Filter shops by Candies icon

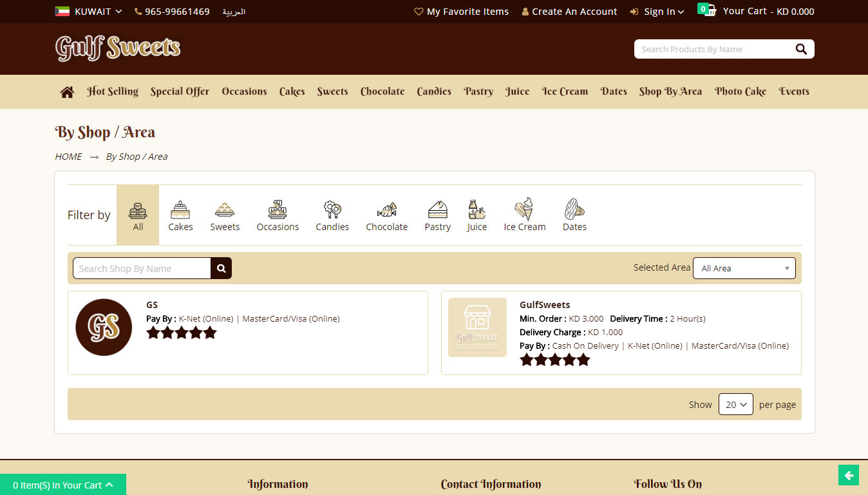coord(332,210)
